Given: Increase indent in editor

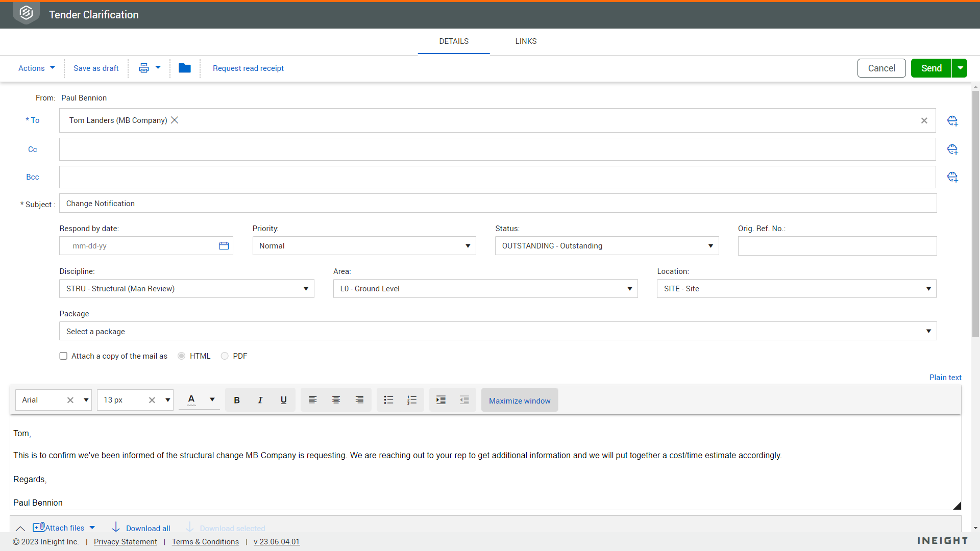Looking at the screenshot, I should tap(441, 400).
